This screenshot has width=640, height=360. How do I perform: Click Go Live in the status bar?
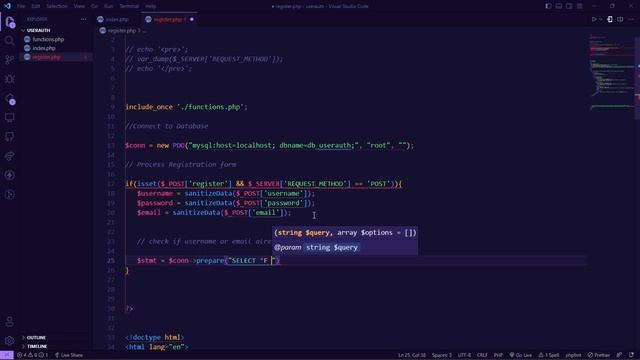tap(520, 355)
